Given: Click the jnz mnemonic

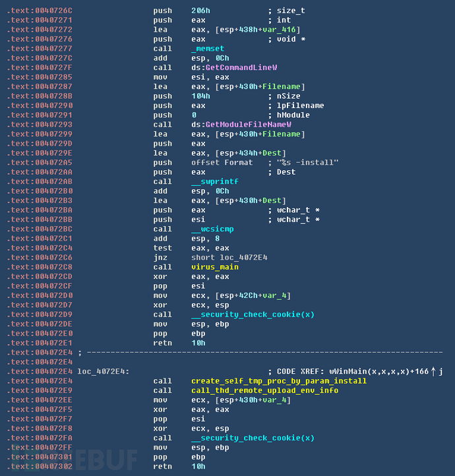Looking at the screenshot, I should tap(160, 257).
